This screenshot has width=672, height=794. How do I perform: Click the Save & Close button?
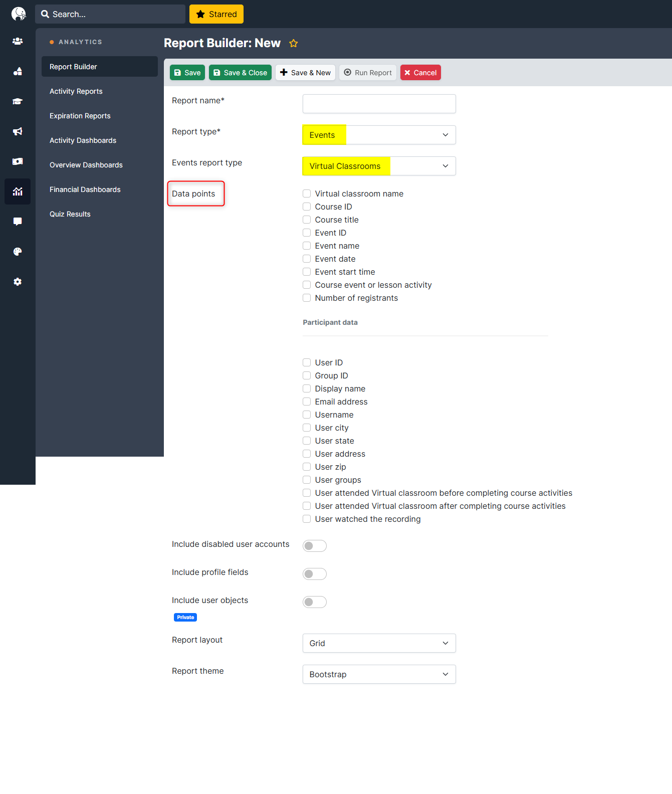(240, 73)
